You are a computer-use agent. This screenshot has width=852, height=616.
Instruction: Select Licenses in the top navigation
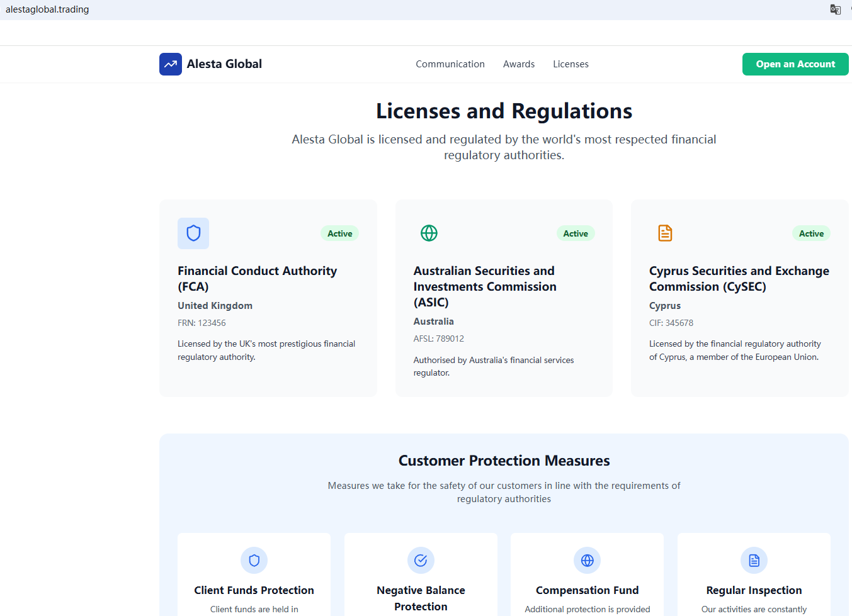571,64
